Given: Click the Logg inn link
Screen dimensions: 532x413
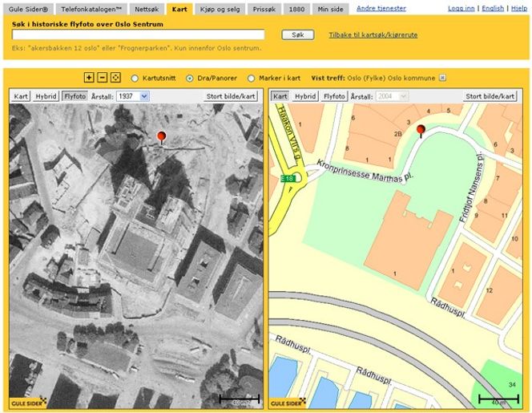Looking at the screenshot, I should [461, 9].
